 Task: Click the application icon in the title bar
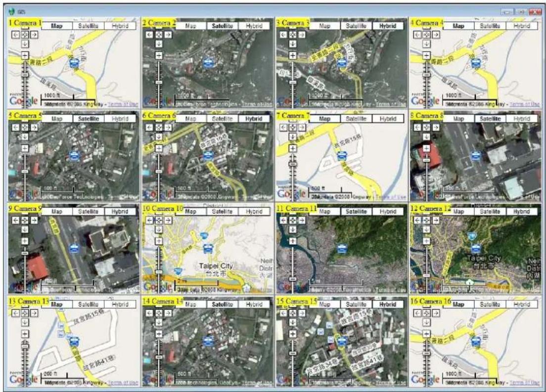[x=11, y=11]
